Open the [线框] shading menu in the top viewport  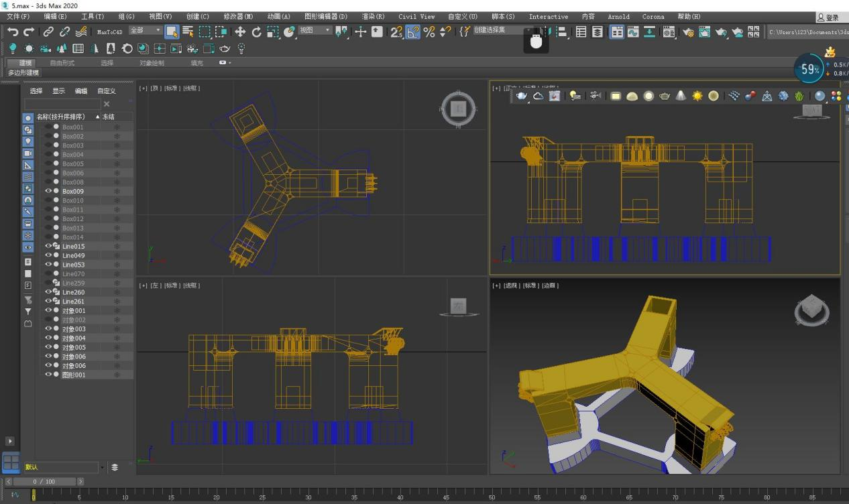click(191, 88)
